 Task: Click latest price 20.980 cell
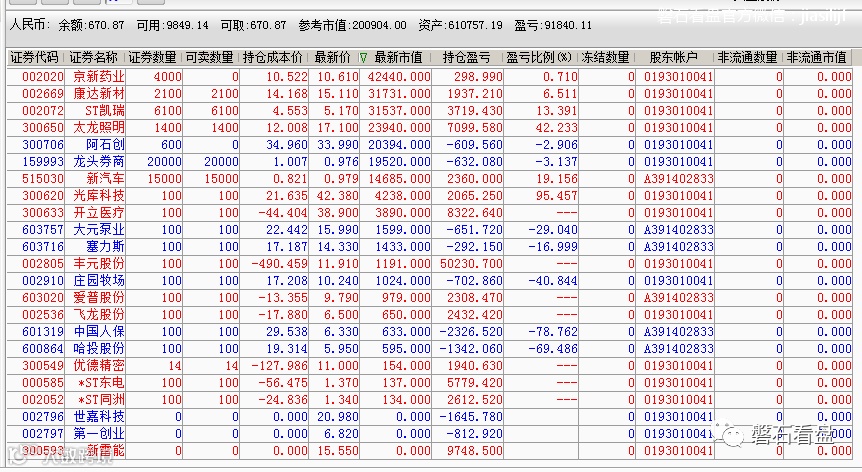(x=338, y=417)
